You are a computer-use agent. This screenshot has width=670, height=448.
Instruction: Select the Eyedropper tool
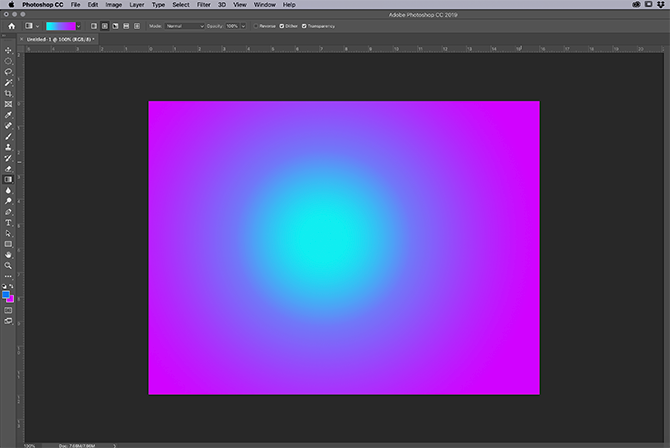8,115
